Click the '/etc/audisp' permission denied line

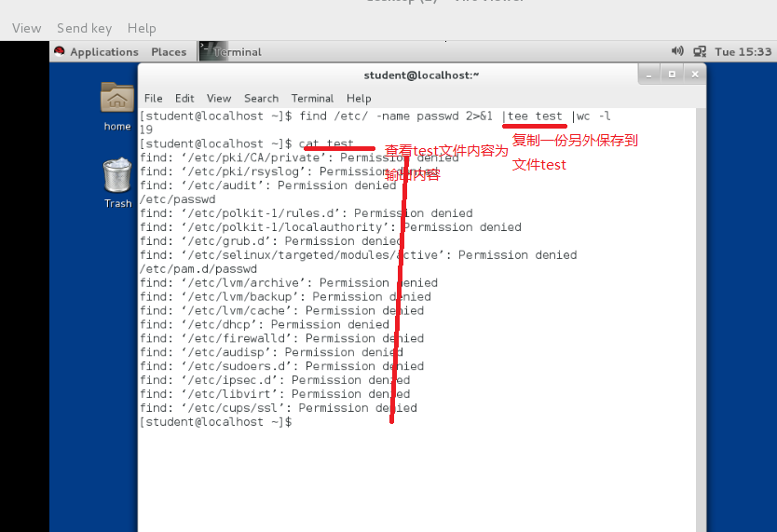click(x=271, y=352)
